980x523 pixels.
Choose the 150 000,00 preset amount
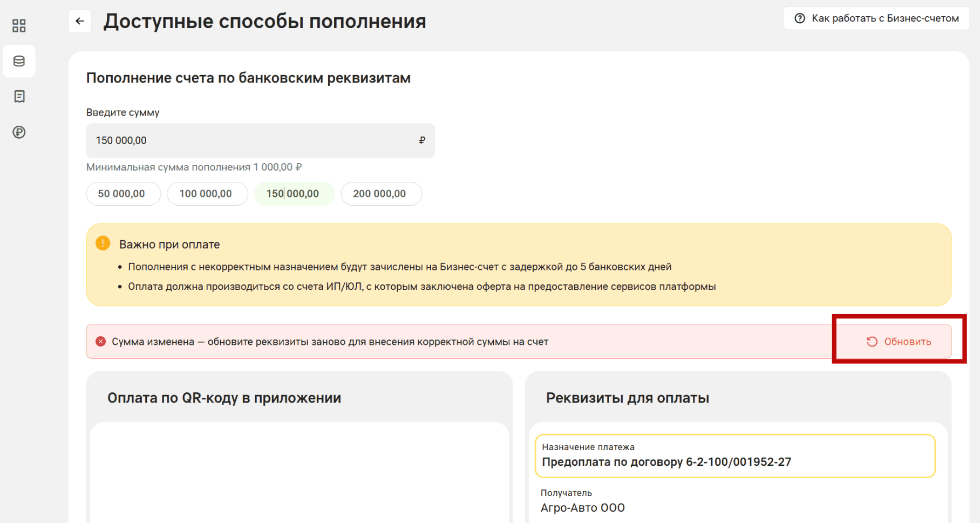294,194
